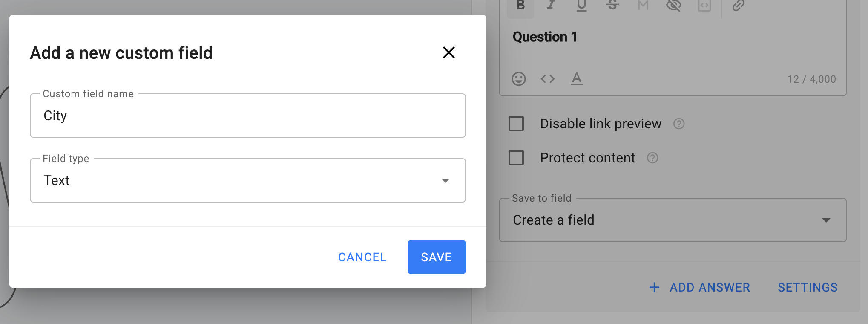
Task: Check the Protect content checkbox
Action: pyautogui.click(x=516, y=158)
